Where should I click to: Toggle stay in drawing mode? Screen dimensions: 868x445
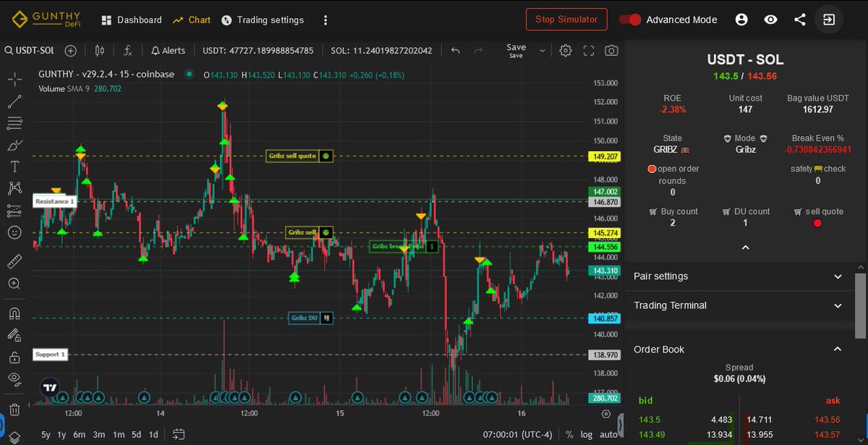click(x=14, y=335)
